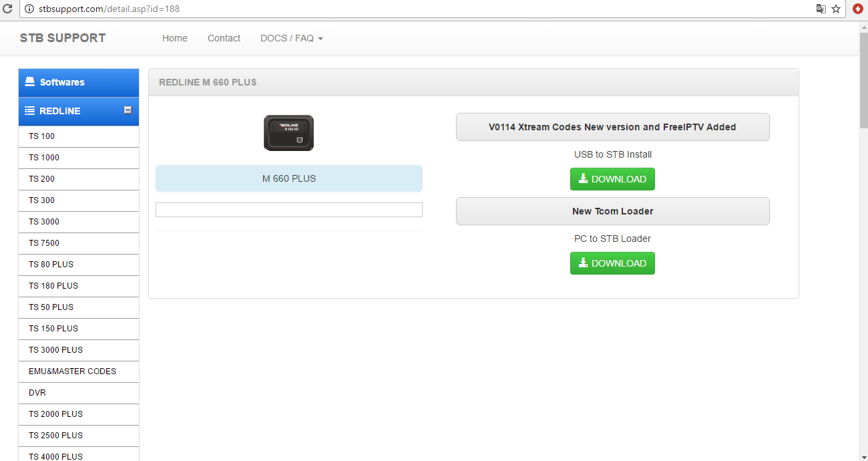This screenshot has height=461, width=868.
Task: Click the REDLINE list icon
Action: (29, 111)
